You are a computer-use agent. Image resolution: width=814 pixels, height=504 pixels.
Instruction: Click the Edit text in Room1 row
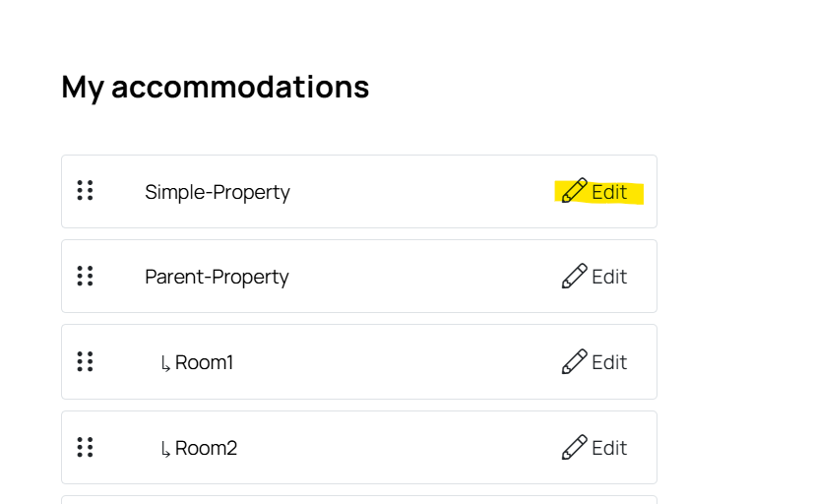(x=609, y=362)
